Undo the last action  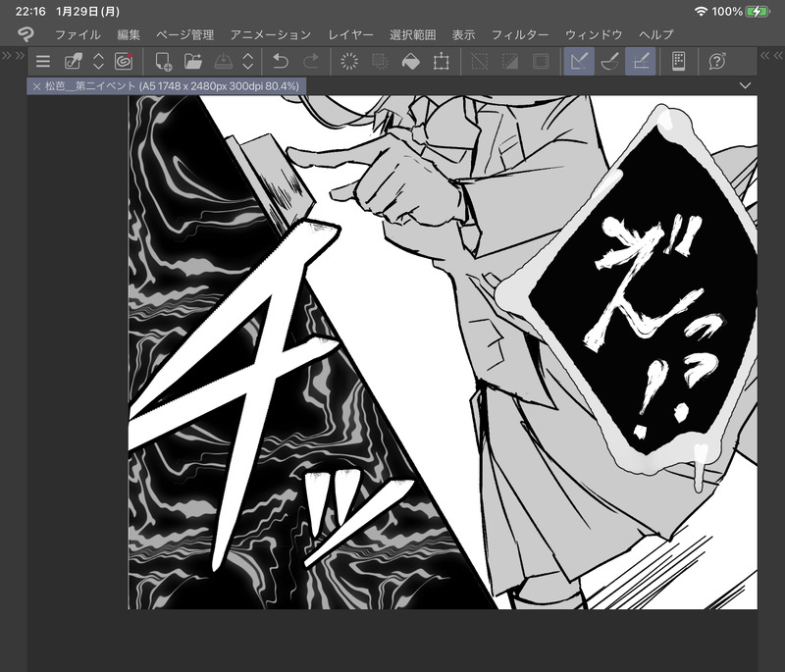coord(281,62)
